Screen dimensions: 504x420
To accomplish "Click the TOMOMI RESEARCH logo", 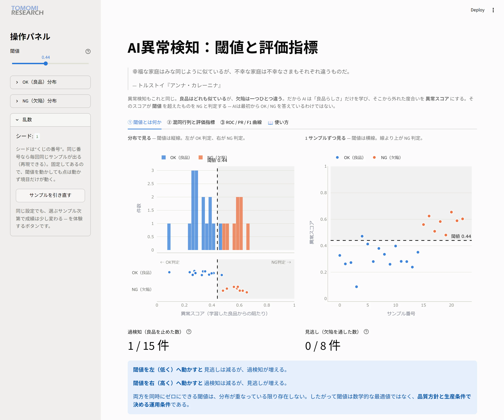I will [x=27, y=10].
